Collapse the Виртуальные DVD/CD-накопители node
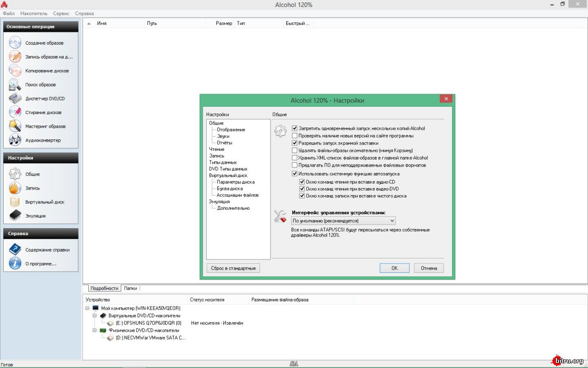 pyautogui.click(x=95, y=316)
